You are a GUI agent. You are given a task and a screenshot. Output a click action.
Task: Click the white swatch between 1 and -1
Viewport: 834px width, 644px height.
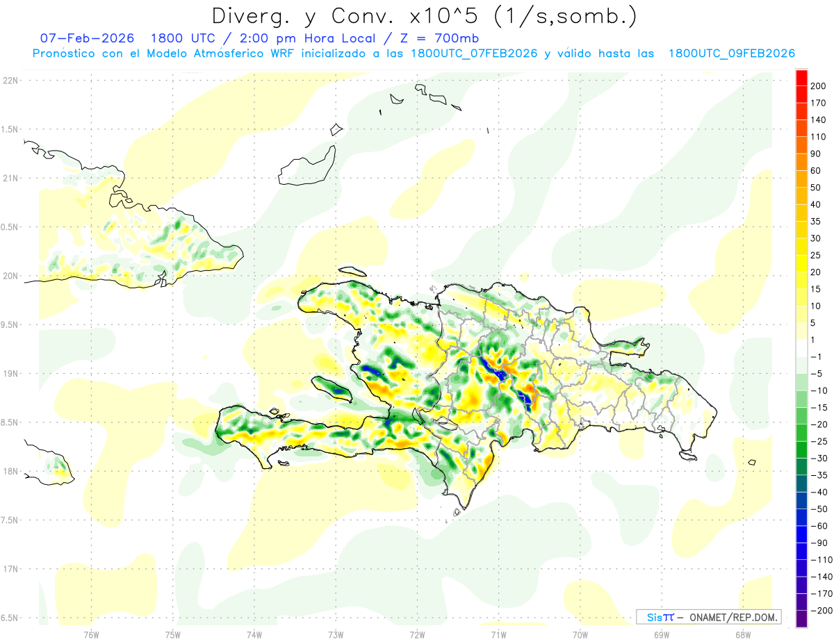[x=801, y=348]
